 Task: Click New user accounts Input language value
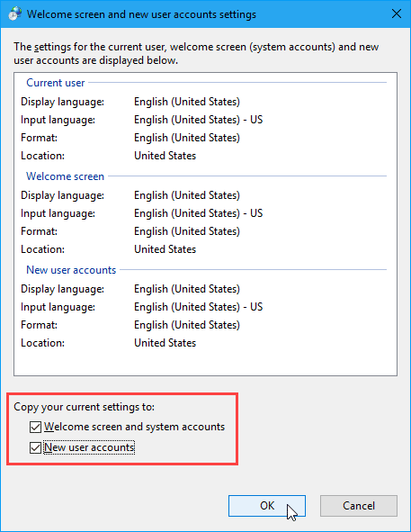tap(199, 307)
